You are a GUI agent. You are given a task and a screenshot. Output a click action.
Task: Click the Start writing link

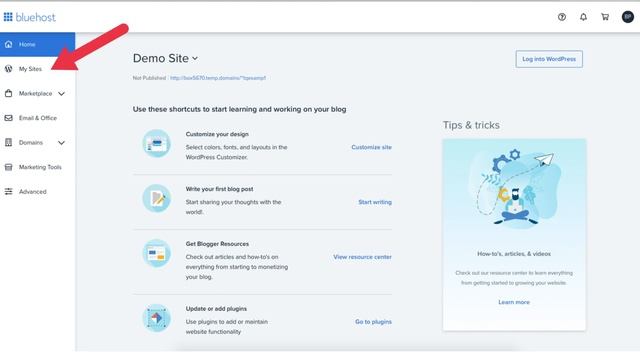(x=375, y=202)
